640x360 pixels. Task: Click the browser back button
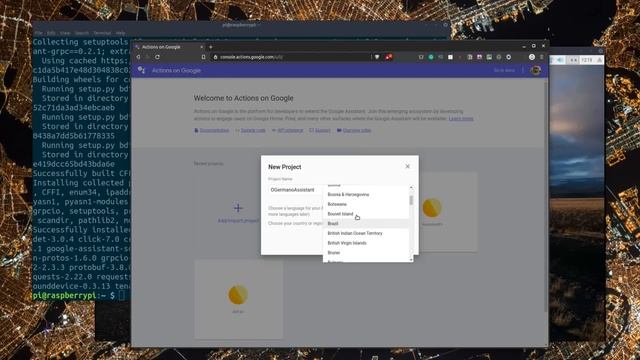pyautogui.click(x=138, y=57)
